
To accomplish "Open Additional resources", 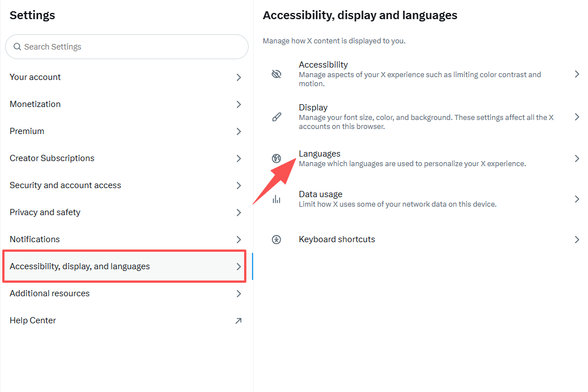I will [x=126, y=293].
